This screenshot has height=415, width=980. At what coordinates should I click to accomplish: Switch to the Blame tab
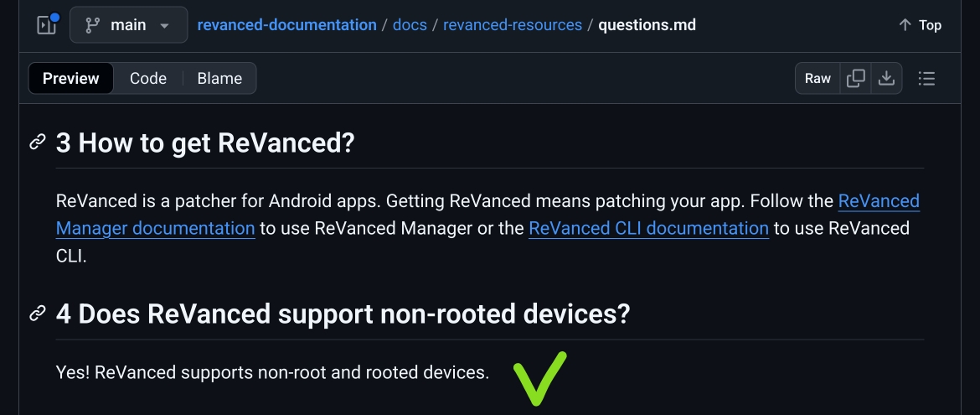coord(219,79)
